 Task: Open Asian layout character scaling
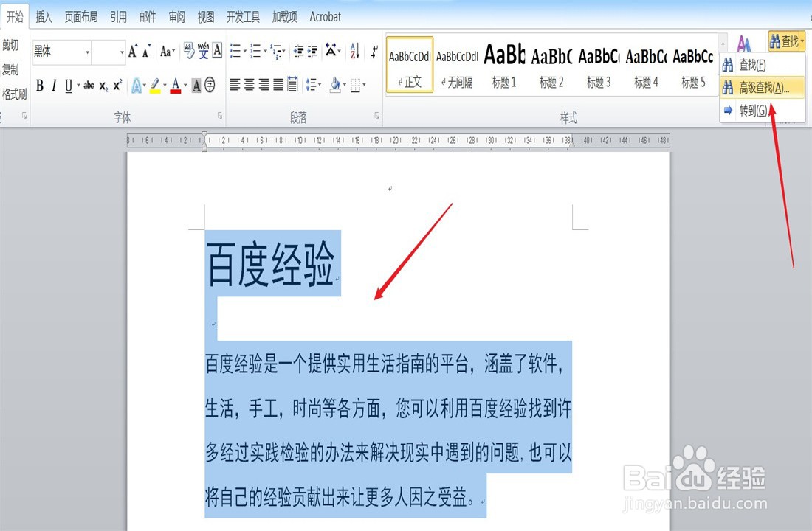pos(331,51)
